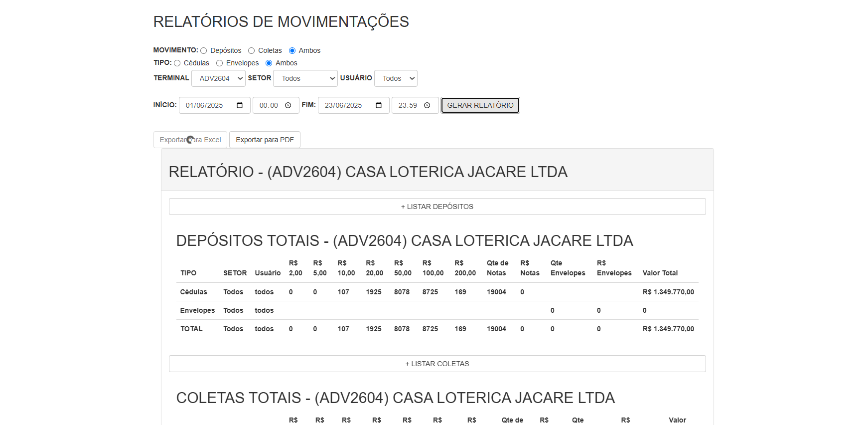Image resolution: width=868 pixels, height=425 pixels.
Task: Open the SETOR dropdown
Action: pos(305,78)
